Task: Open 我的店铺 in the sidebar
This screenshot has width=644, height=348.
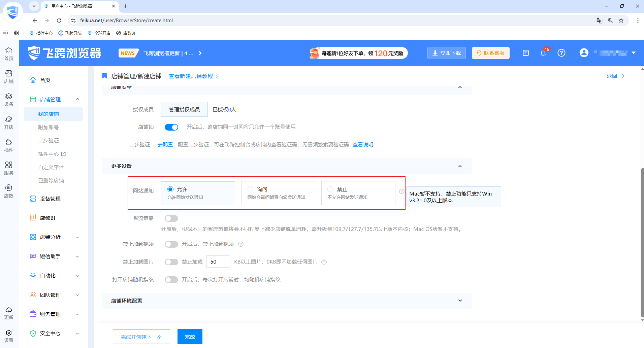Action: 53,114
